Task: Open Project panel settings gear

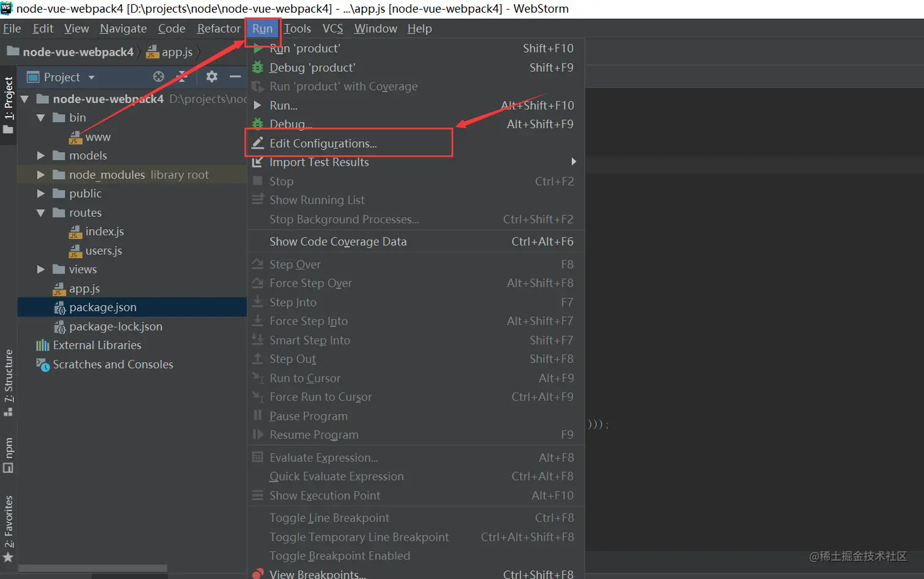Action: [211, 76]
